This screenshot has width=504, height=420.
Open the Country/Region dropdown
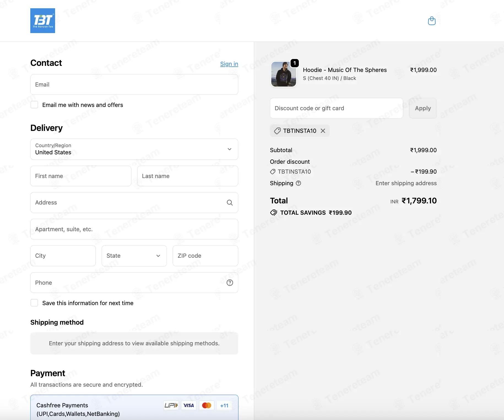click(134, 149)
